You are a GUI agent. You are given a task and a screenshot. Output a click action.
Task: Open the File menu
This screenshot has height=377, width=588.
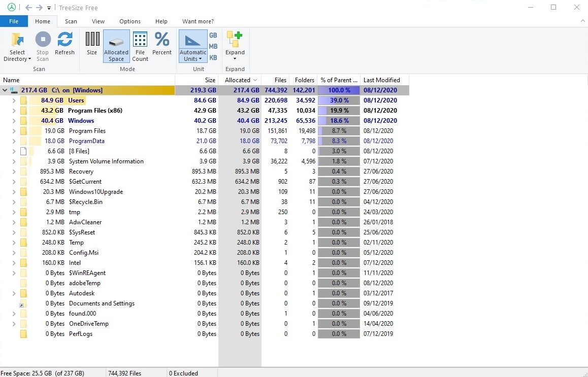click(14, 21)
